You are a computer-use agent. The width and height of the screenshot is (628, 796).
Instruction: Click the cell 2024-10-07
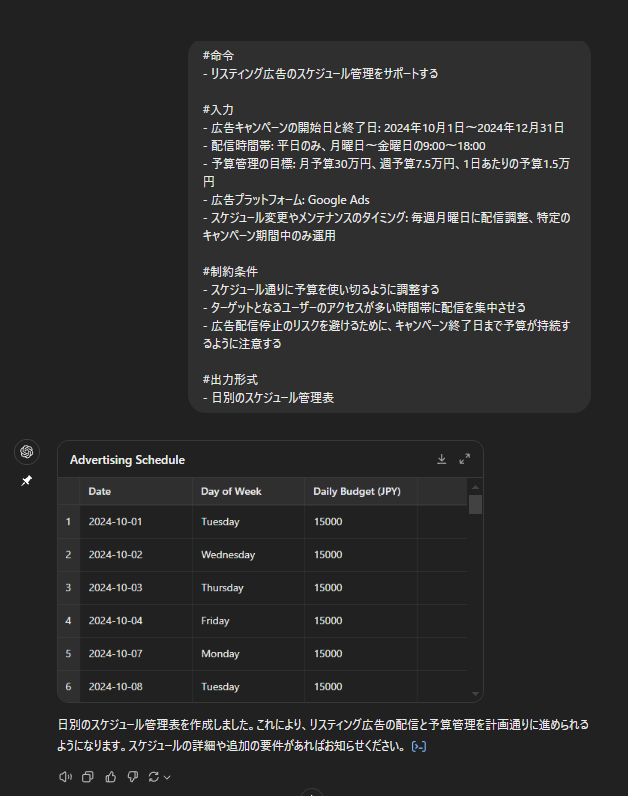click(136, 654)
